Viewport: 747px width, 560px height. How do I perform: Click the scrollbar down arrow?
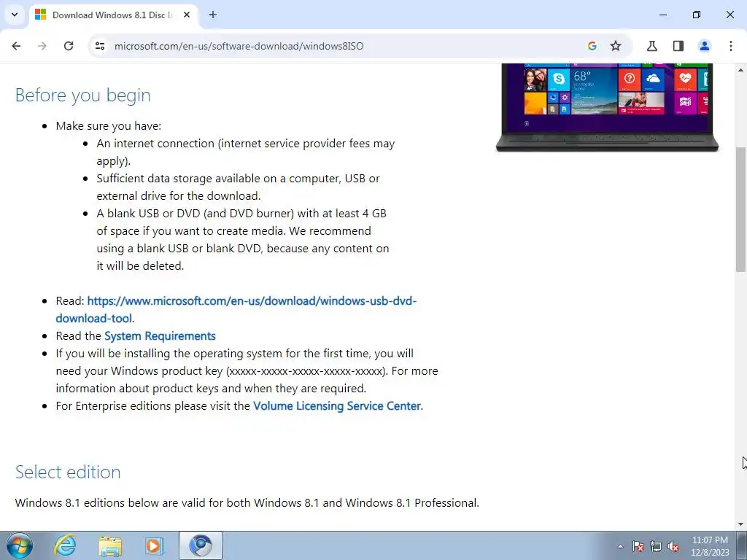coord(741,524)
